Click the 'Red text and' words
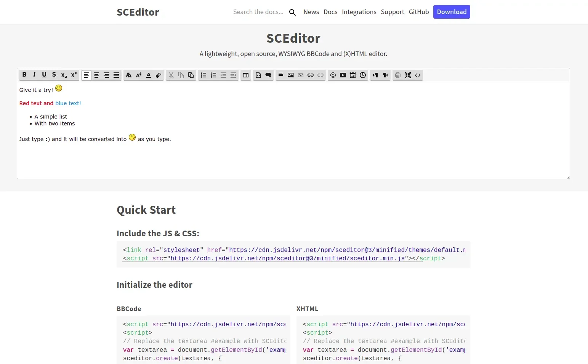Viewport: 588px width, 364px height. [x=36, y=103]
